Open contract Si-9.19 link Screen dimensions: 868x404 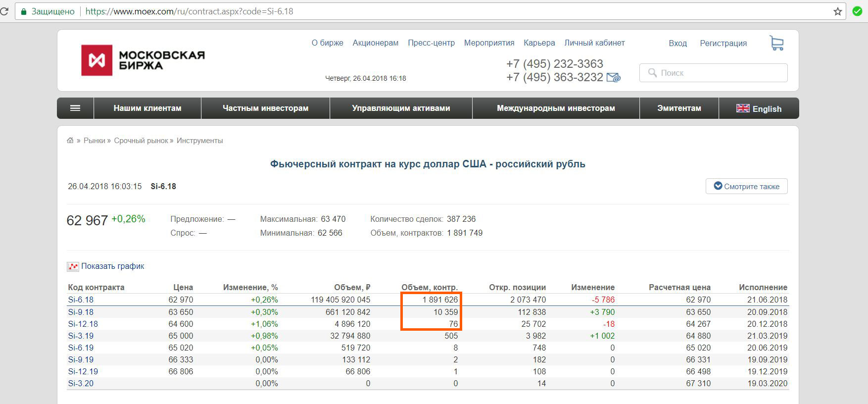81,359
